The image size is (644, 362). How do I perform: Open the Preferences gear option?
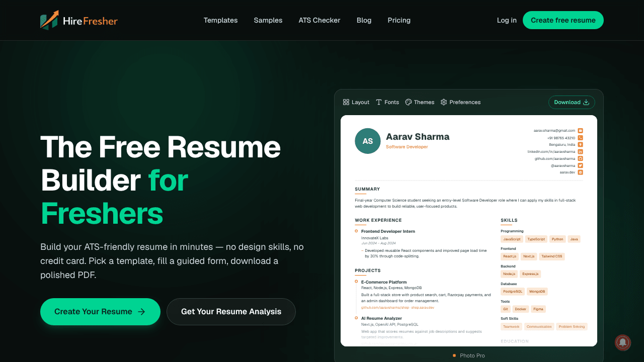point(460,102)
